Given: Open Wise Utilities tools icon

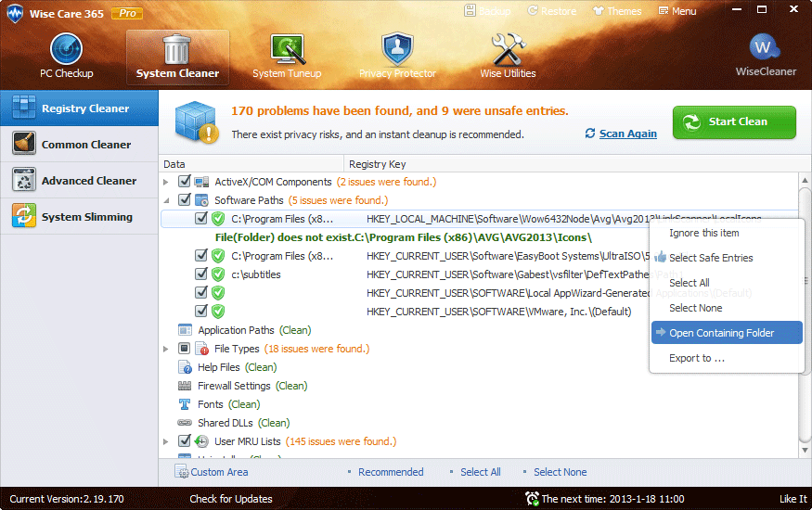Looking at the screenshot, I should 508,50.
